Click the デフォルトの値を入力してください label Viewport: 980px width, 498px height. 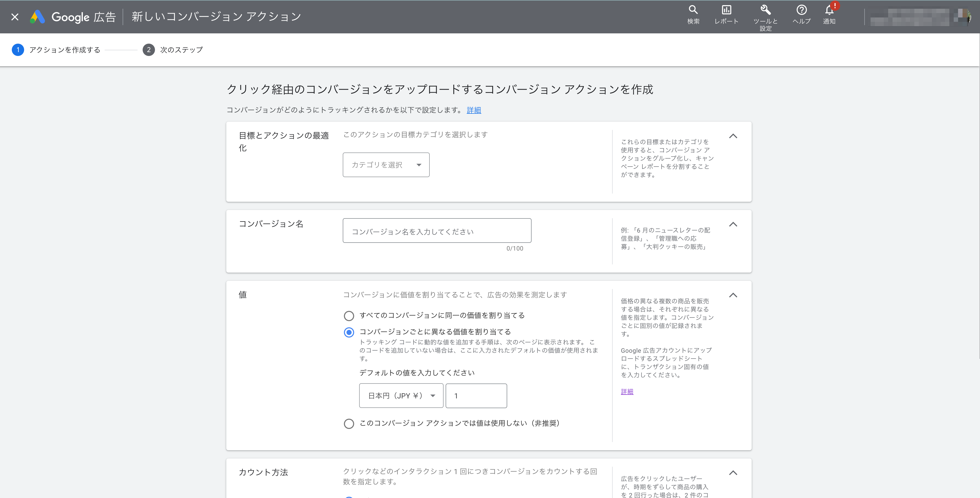417,373
